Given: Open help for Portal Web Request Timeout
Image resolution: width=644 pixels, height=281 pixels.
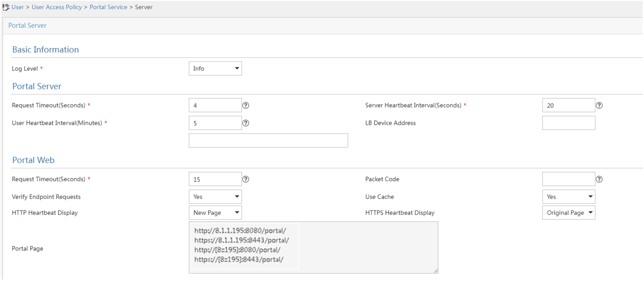Looking at the screenshot, I should 246,179.
